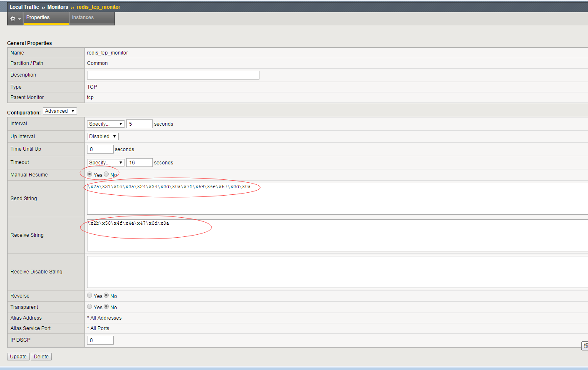Click the Interval seconds field
The width and height of the screenshot is (588, 370).
[140, 124]
